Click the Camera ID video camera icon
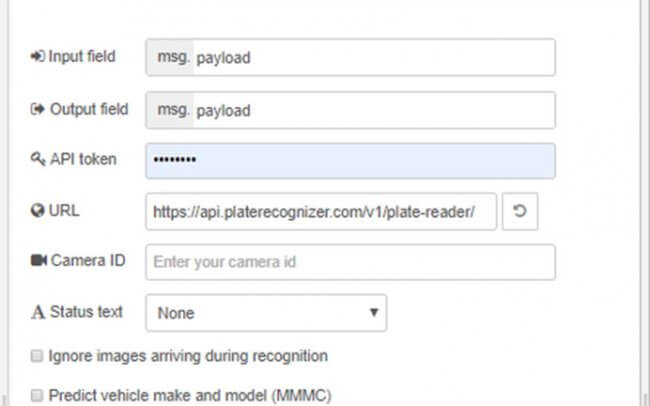Image resolution: width=650 pixels, height=406 pixels. [39, 260]
